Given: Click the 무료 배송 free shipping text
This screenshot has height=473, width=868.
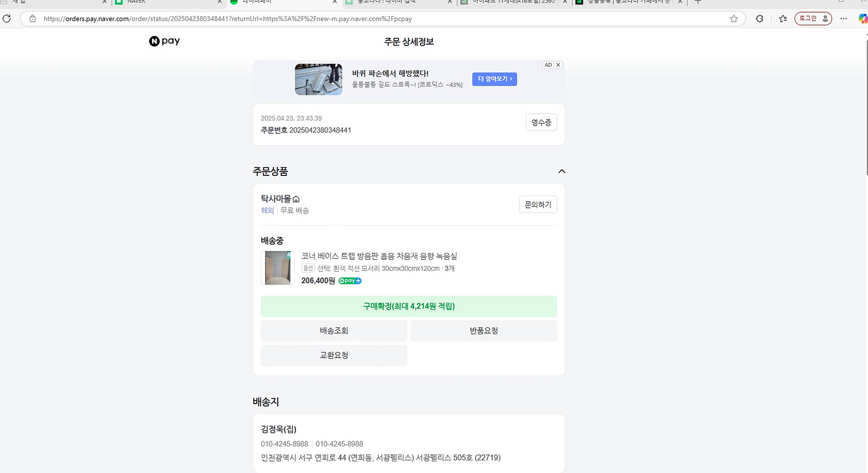Looking at the screenshot, I should point(295,211).
